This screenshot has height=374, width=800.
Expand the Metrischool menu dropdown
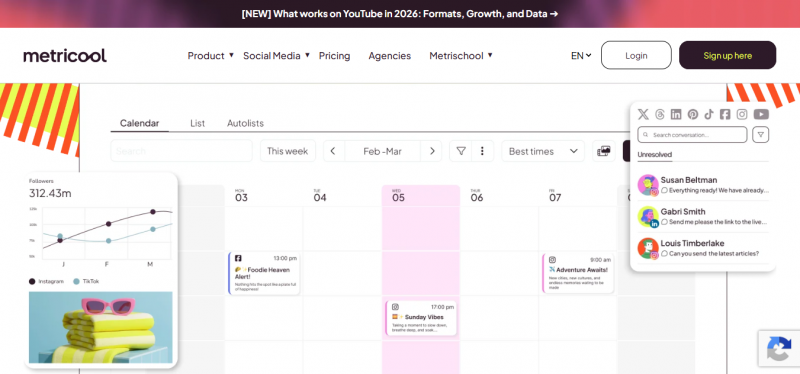[x=461, y=56]
